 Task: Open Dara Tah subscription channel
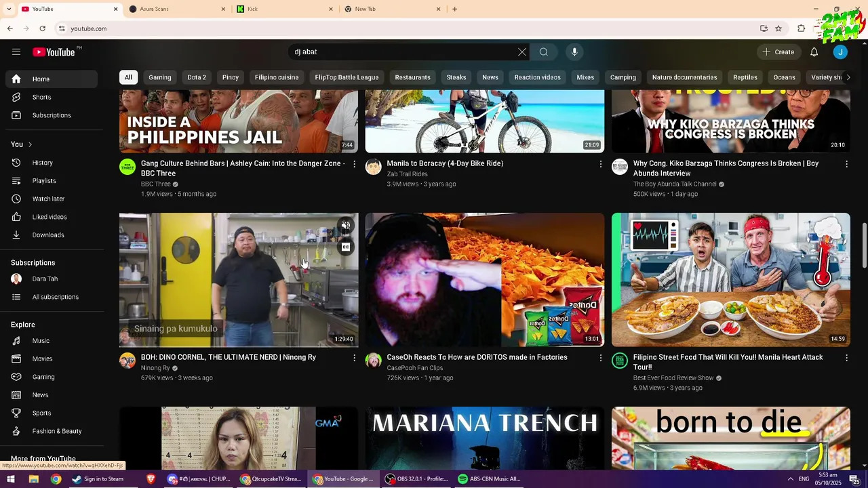52,279
